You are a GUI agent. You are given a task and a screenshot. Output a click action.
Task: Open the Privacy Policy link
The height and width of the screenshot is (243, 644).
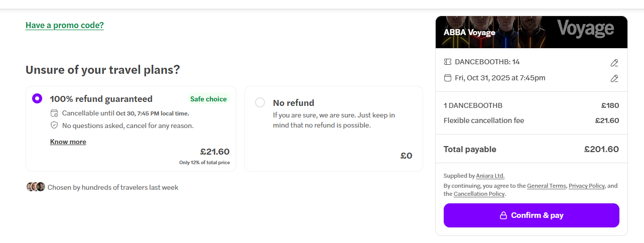[x=586, y=186]
